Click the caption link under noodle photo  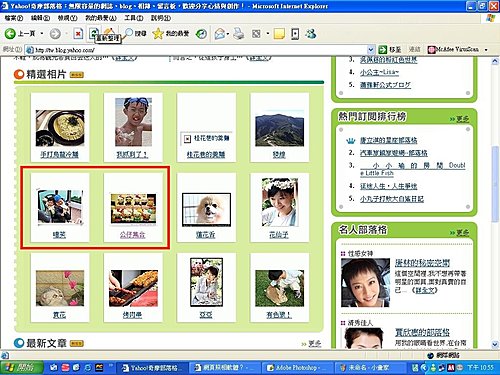tap(59, 155)
